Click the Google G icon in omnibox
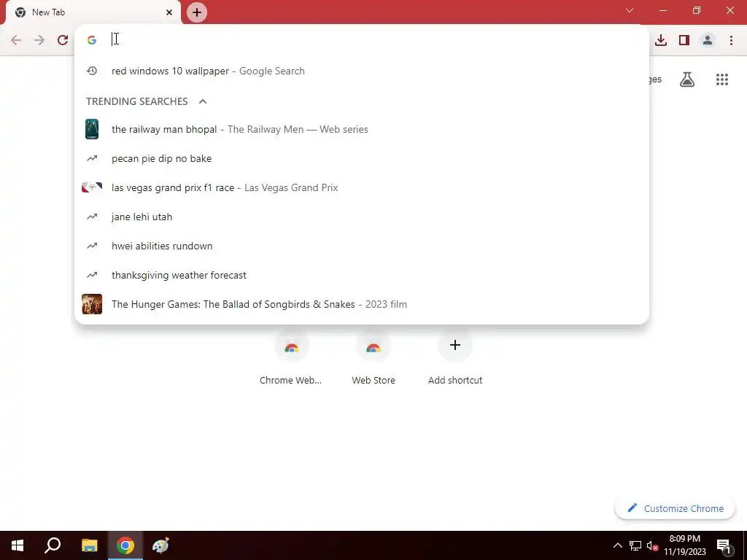 coord(92,40)
